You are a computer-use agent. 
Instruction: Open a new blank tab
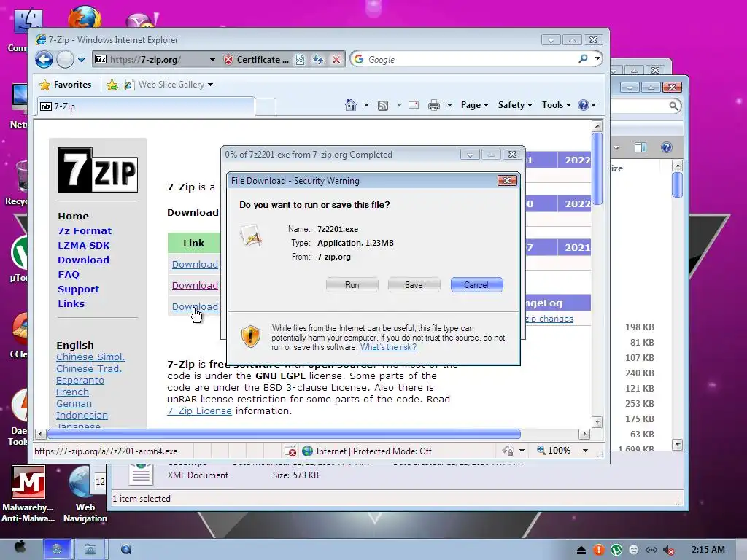coord(266,106)
